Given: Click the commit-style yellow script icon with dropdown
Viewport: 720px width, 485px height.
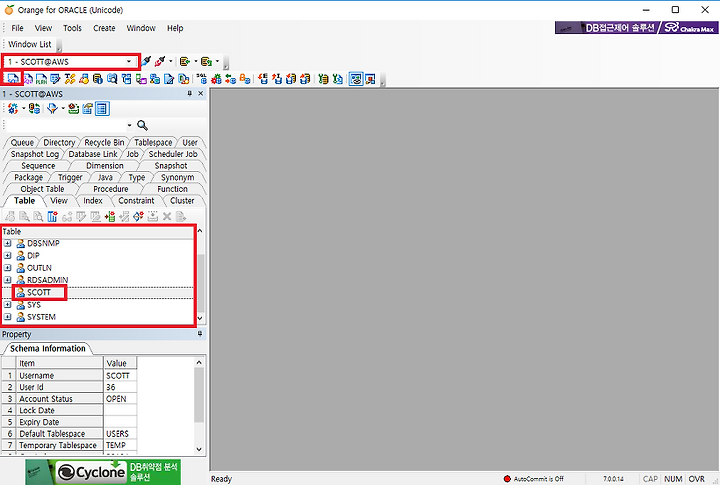Looking at the screenshot, I should click(185, 61).
